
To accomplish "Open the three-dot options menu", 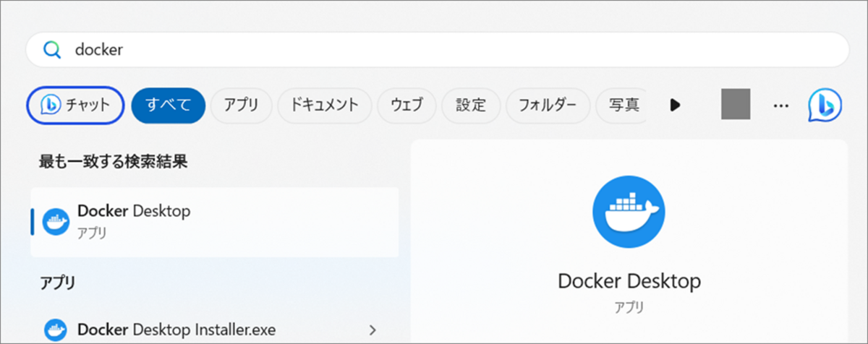I will [780, 106].
